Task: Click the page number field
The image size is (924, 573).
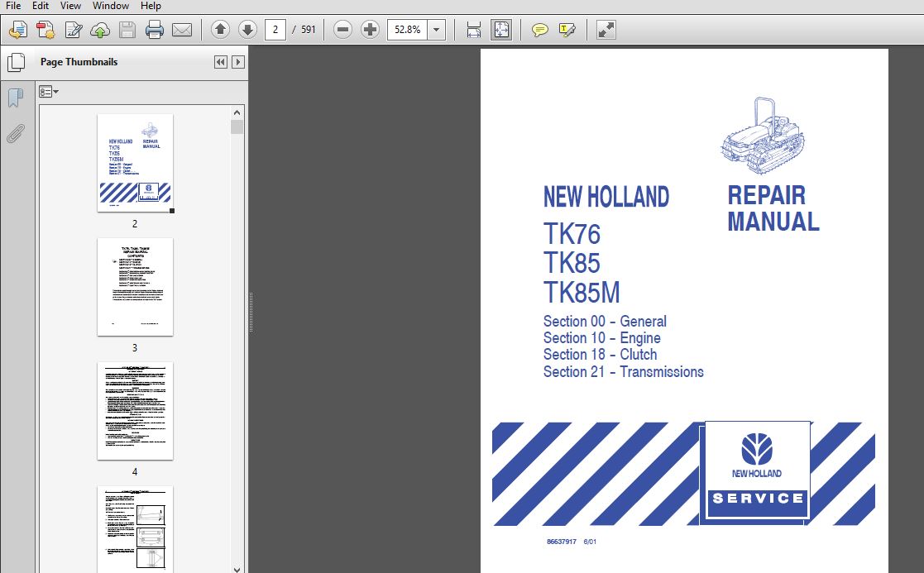Action: click(275, 30)
